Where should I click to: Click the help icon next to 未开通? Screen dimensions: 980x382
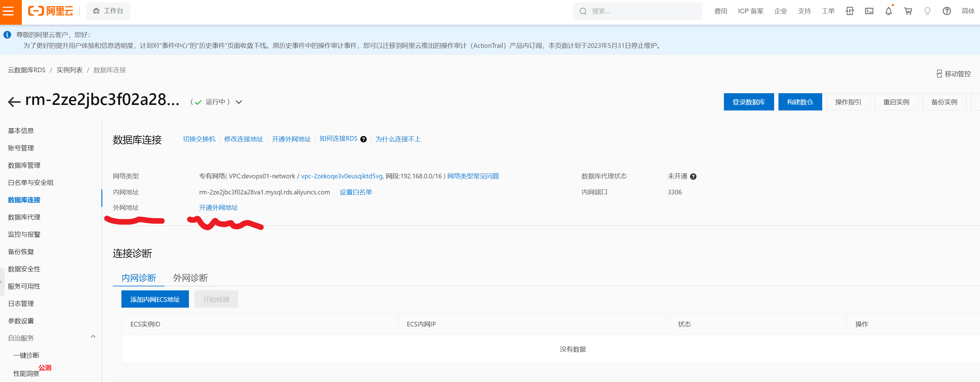[x=693, y=177]
